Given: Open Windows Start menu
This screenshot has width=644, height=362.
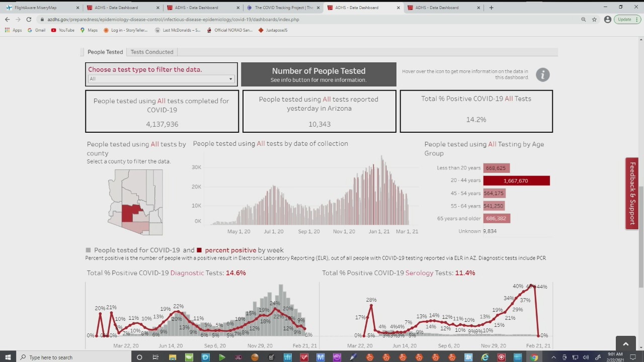Looking at the screenshot, I should pyautogui.click(x=8, y=357).
